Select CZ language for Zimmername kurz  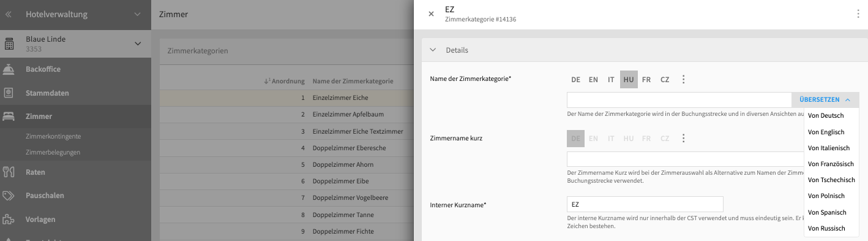(x=665, y=139)
